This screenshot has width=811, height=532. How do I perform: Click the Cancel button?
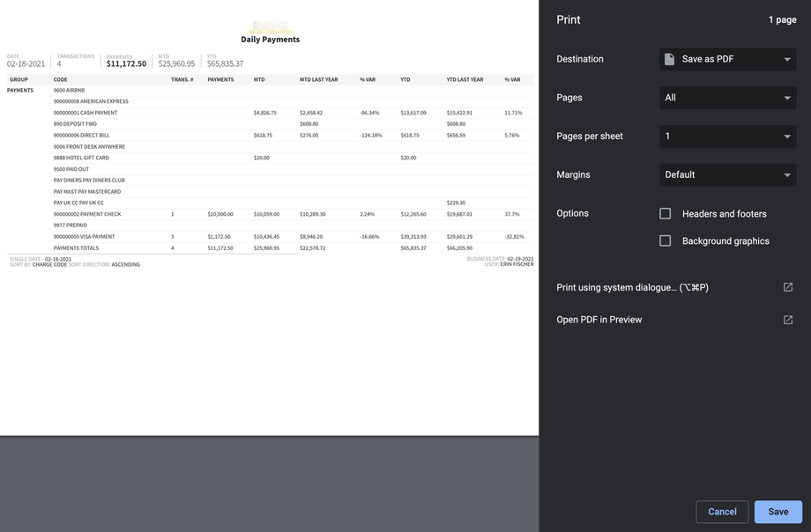pyautogui.click(x=722, y=512)
